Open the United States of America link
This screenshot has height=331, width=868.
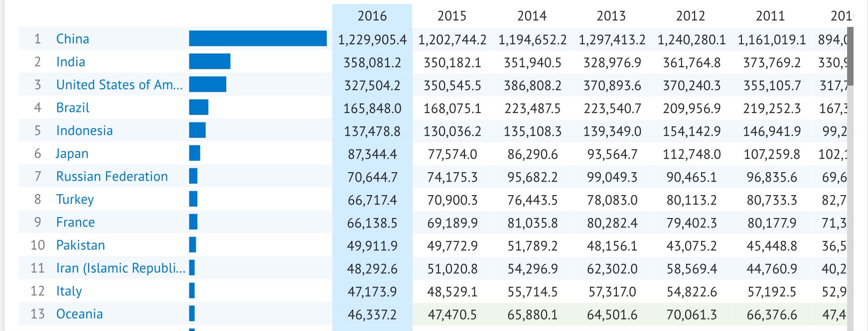point(120,85)
